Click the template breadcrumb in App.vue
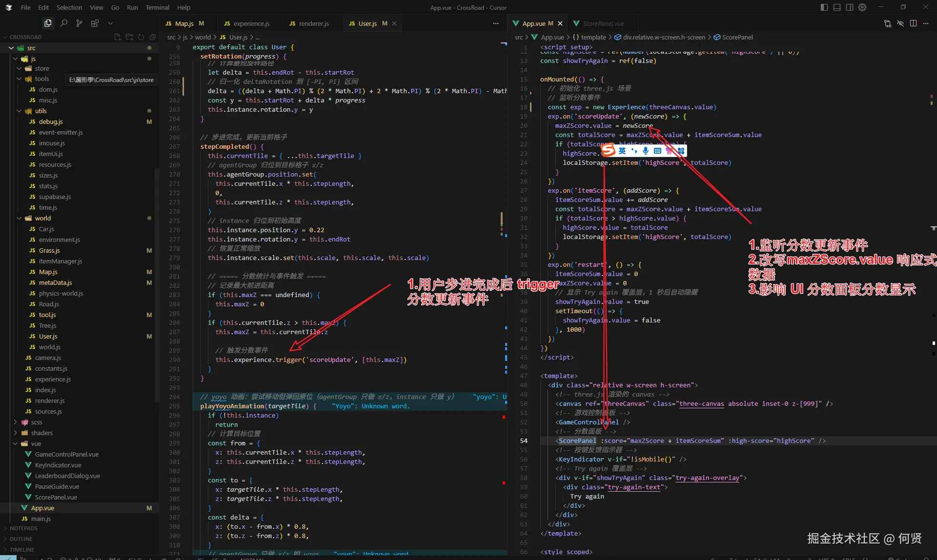The width and height of the screenshot is (937, 560). point(593,37)
